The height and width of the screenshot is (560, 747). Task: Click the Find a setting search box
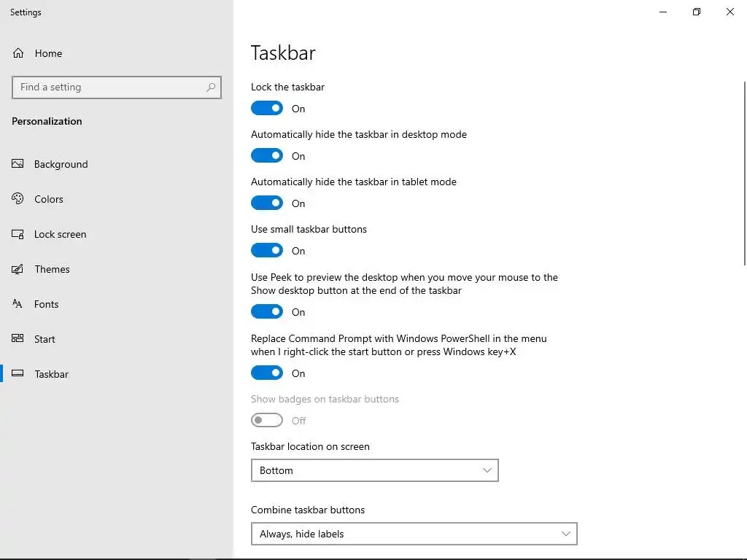click(109, 87)
